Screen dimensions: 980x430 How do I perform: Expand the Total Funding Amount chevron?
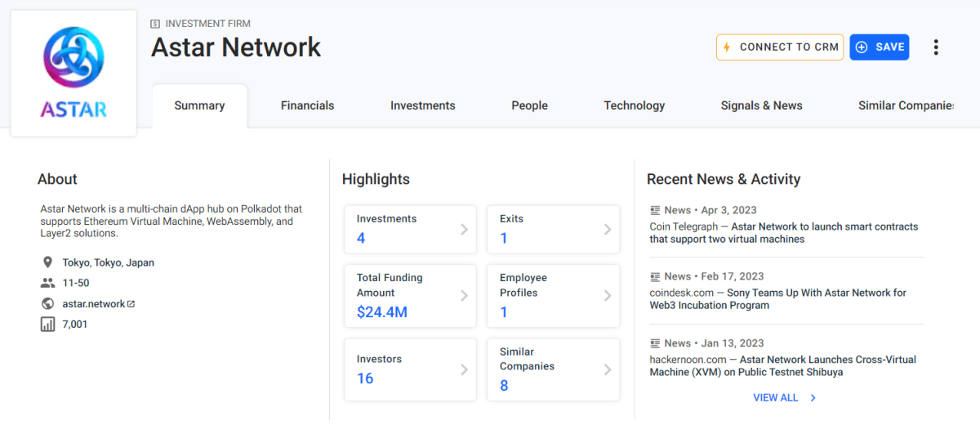tap(464, 295)
